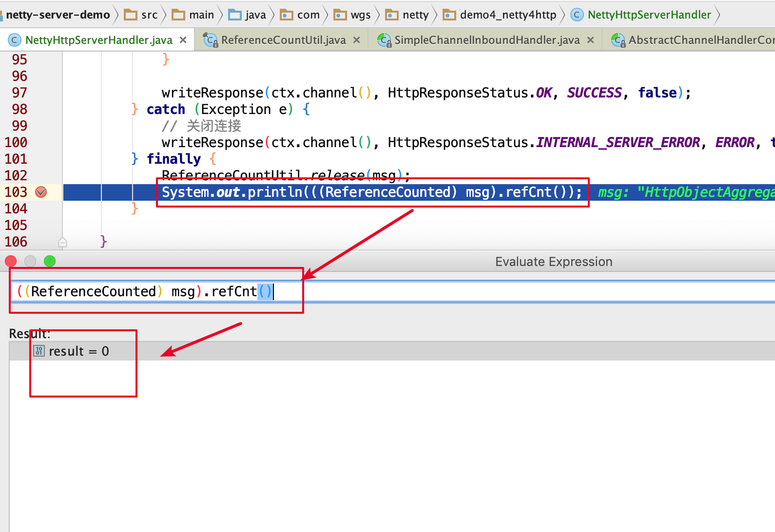775x532 pixels.
Task: Click the class icon before NettyHttpServerHandler breadcrumb
Action: [577, 15]
